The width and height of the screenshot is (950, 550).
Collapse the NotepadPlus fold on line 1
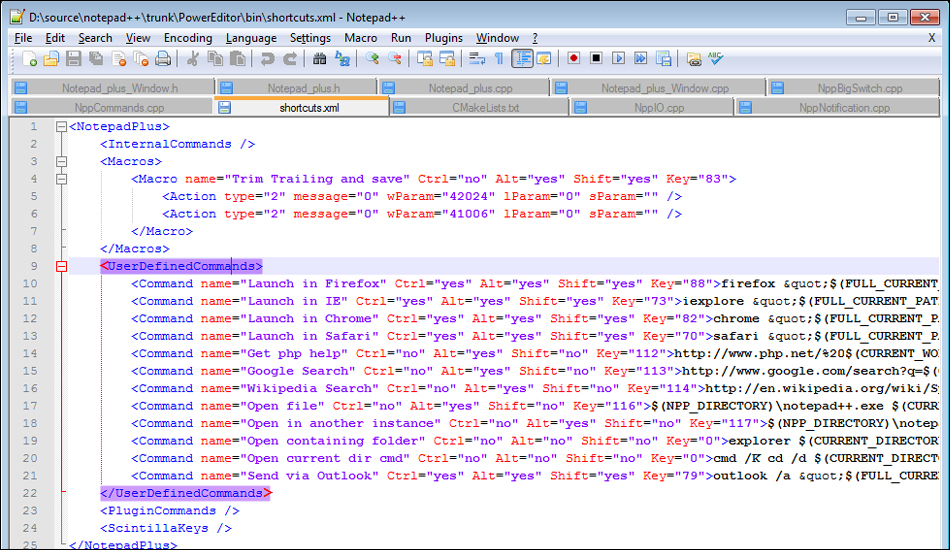(x=61, y=127)
